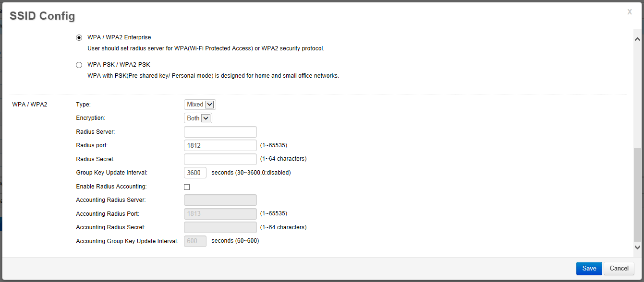Click the Radius Server input field
644x282 pixels.
point(220,132)
